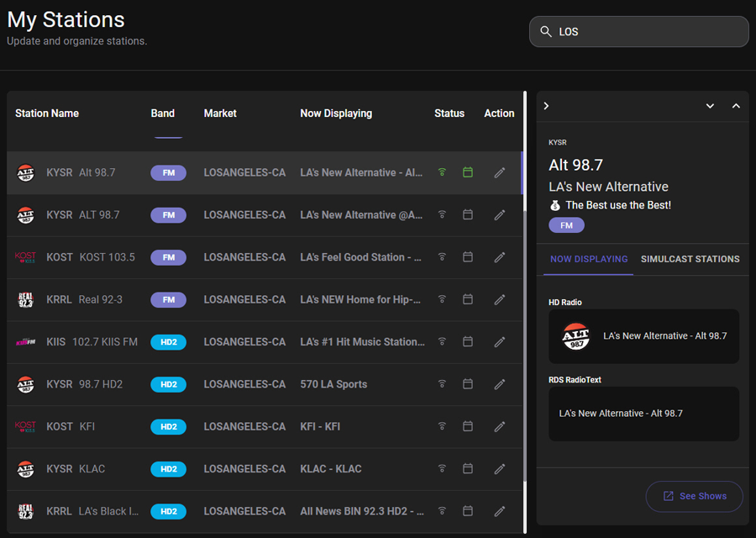Screen dimensions: 756x538
Task: Open calendar icon for KRRL Real 92-3
Action: [468, 299]
